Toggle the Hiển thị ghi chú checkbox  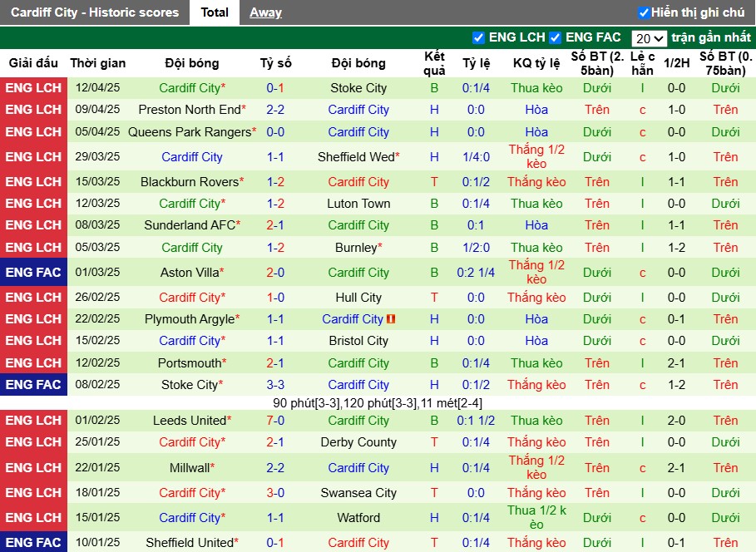[x=643, y=12]
